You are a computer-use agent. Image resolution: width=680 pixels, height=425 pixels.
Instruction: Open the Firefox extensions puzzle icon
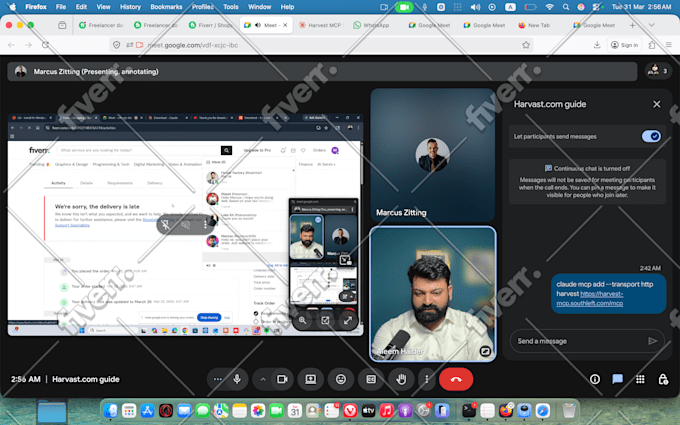coord(652,45)
